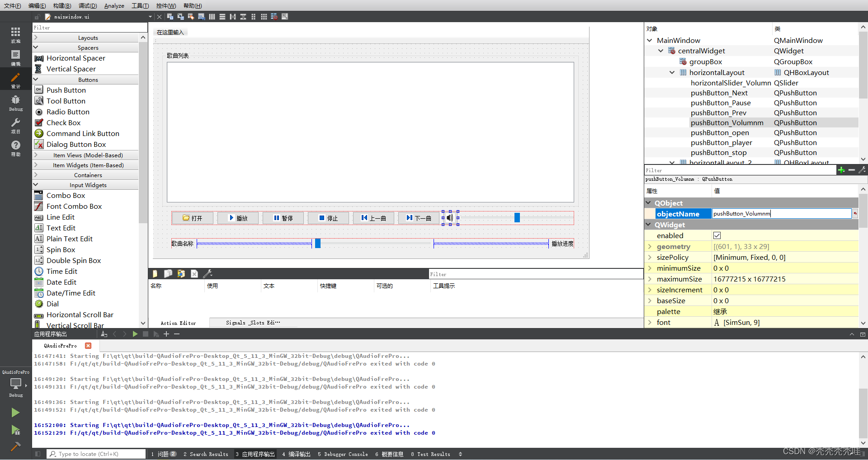Open the Analyze menu
This screenshot has width=868, height=460.
(x=114, y=5)
